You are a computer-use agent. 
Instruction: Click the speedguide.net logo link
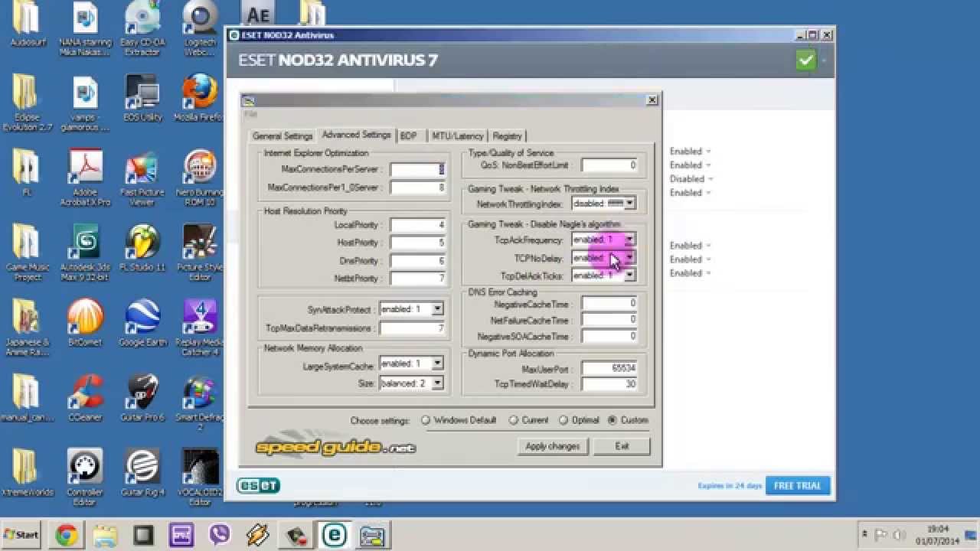(335, 447)
